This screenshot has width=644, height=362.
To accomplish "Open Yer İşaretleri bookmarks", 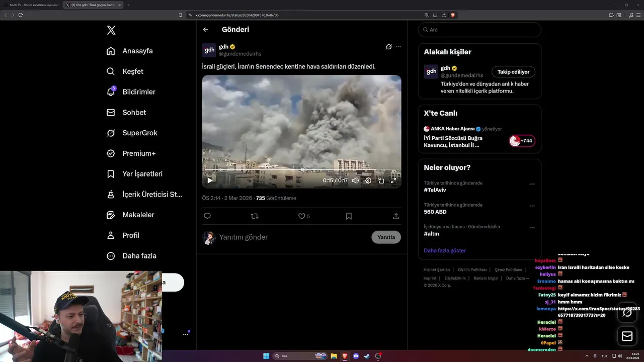I will point(134,174).
